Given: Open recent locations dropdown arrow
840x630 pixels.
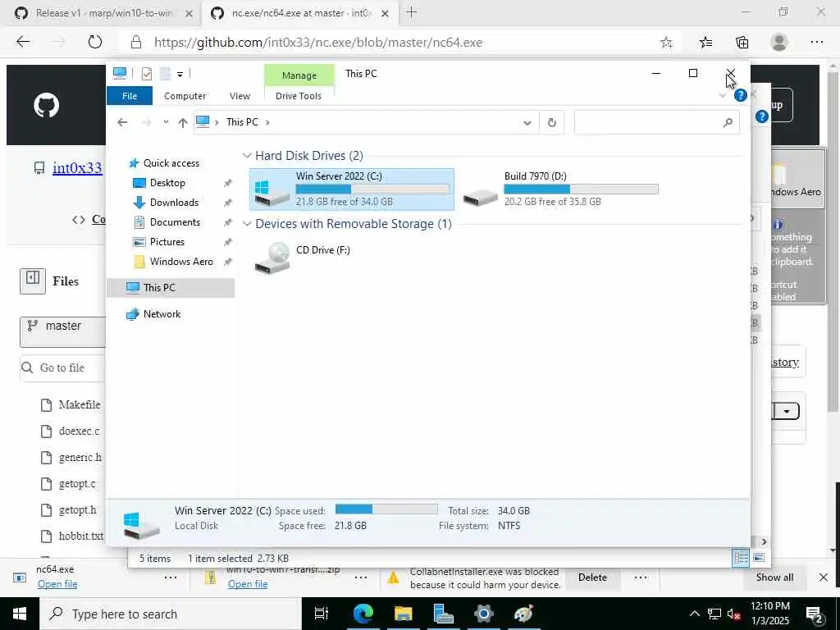Looking at the screenshot, I should [x=166, y=122].
